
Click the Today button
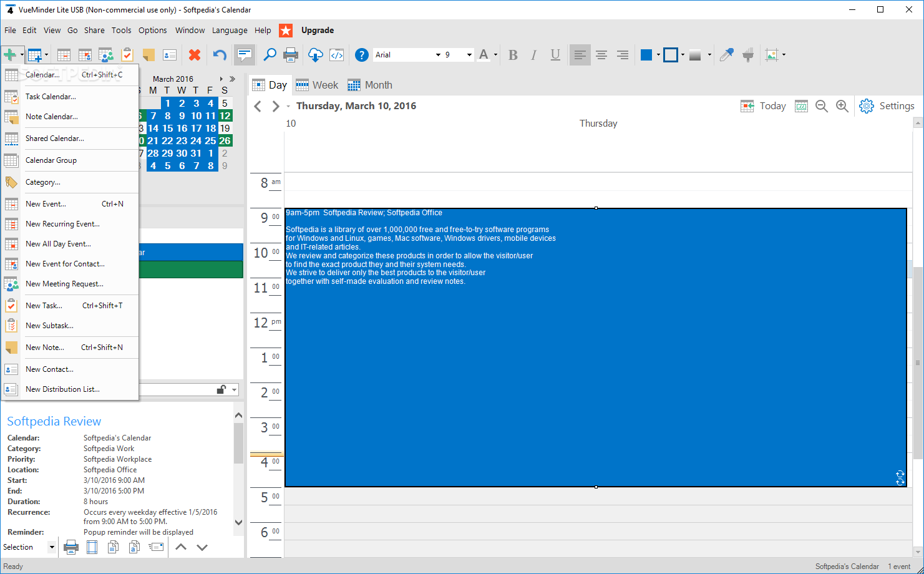click(763, 106)
